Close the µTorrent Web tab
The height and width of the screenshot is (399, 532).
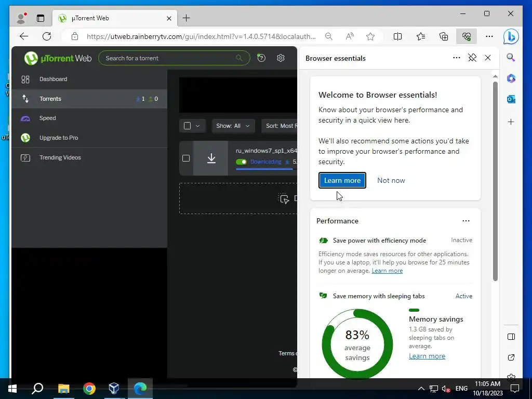[169, 18]
